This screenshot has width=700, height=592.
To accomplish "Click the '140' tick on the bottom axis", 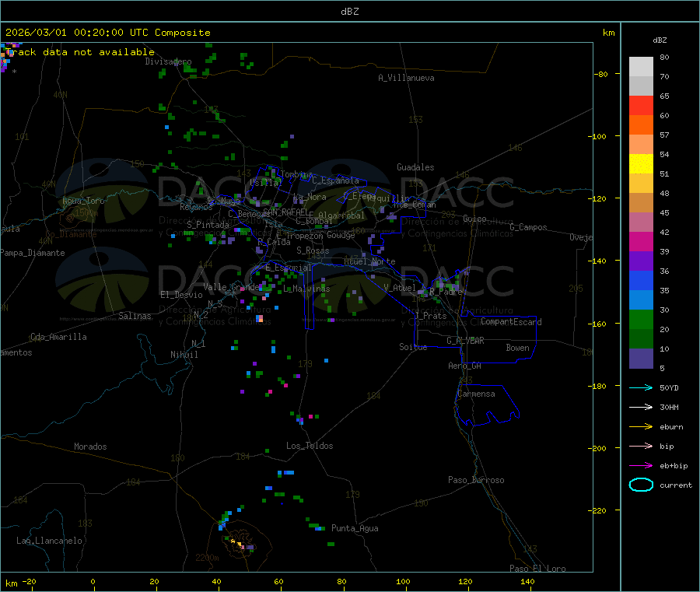I will [x=527, y=581].
